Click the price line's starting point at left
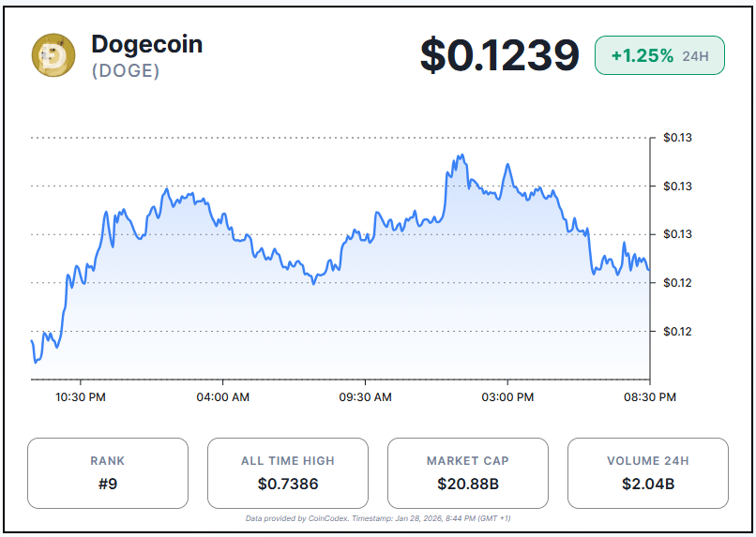 [x=32, y=341]
